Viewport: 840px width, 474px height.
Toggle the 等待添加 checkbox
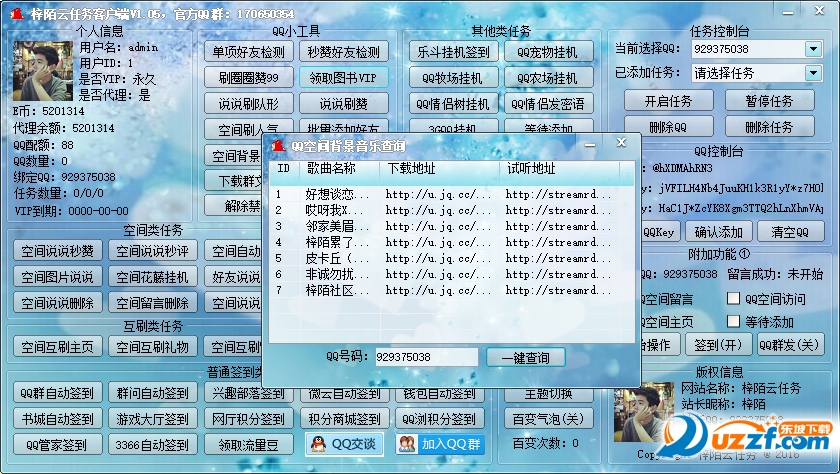click(x=733, y=321)
